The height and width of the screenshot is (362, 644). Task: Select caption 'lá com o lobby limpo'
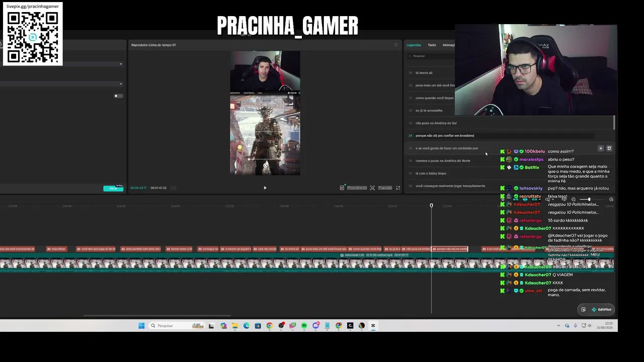point(431,173)
